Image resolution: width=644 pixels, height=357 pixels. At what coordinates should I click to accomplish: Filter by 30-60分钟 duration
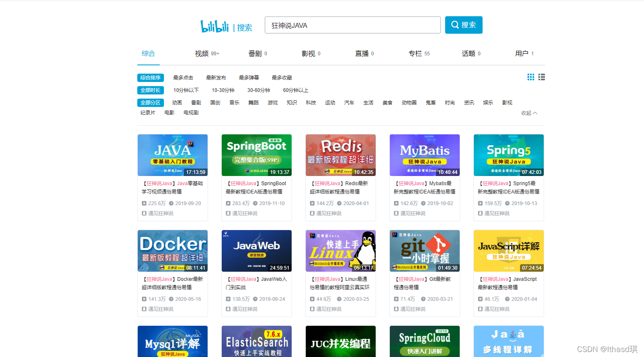(259, 90)
